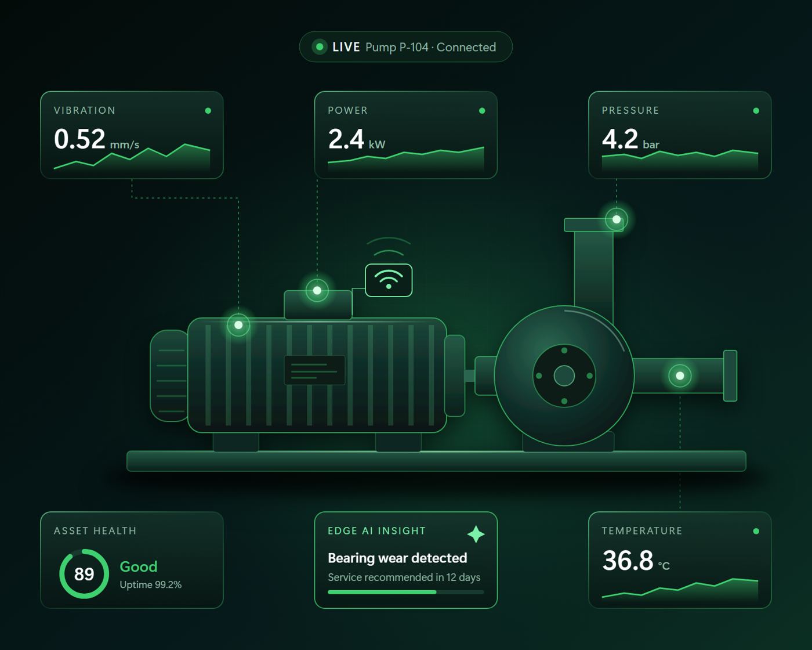Click the Vibration card status dot
Viewport: 812px width, 650px height.
point(208,111)
